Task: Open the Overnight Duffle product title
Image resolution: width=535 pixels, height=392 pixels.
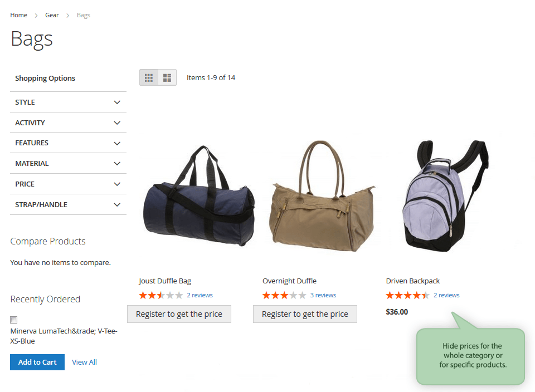Action: click(289, 281)
